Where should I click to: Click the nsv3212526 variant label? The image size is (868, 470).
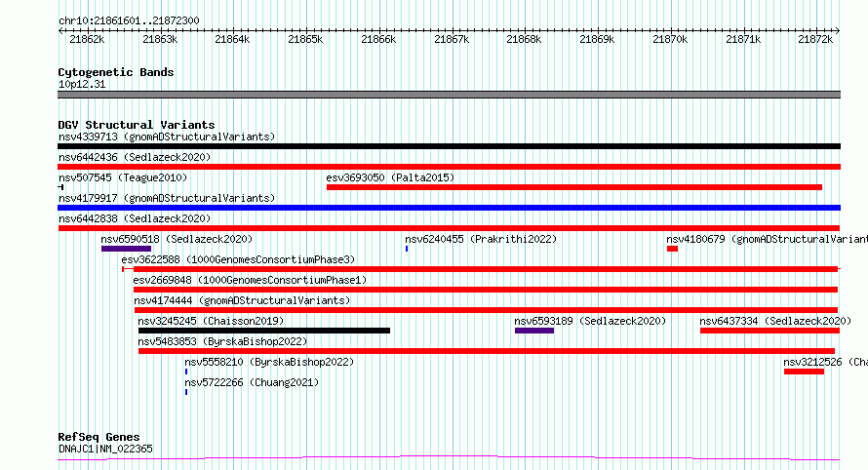[x=825, y=362]
